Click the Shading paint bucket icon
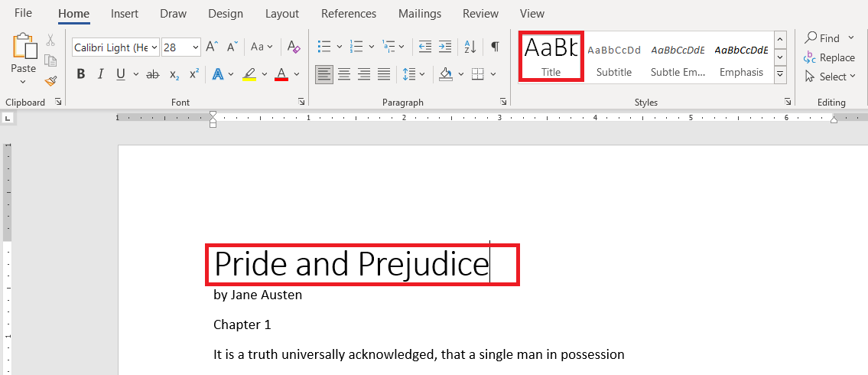This screenshot has height=375, width=868. 446,73
